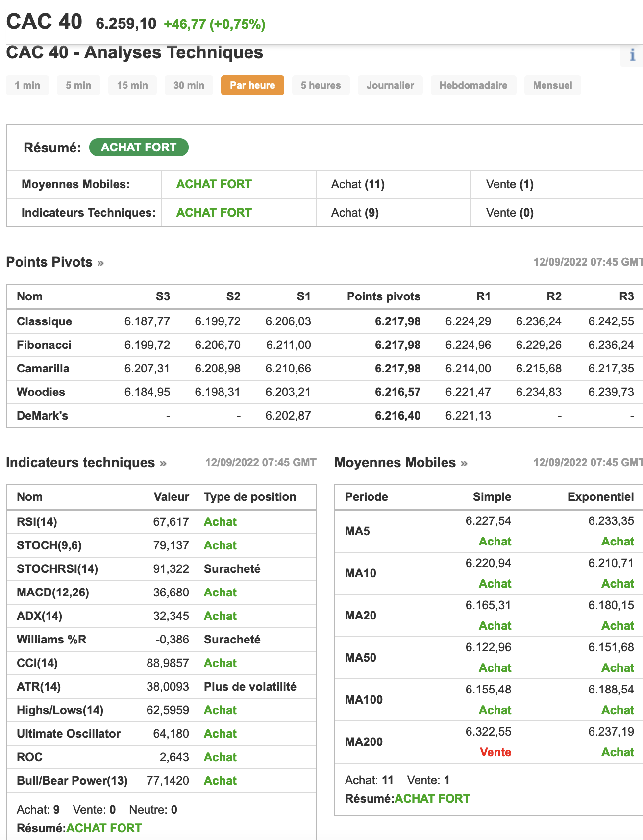
Task: Click Camarilla S1 value 6.210,66
Action: tap(288, 369)
